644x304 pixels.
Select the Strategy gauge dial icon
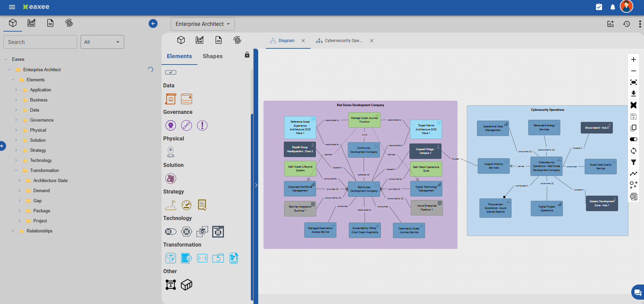coord(186,205)
